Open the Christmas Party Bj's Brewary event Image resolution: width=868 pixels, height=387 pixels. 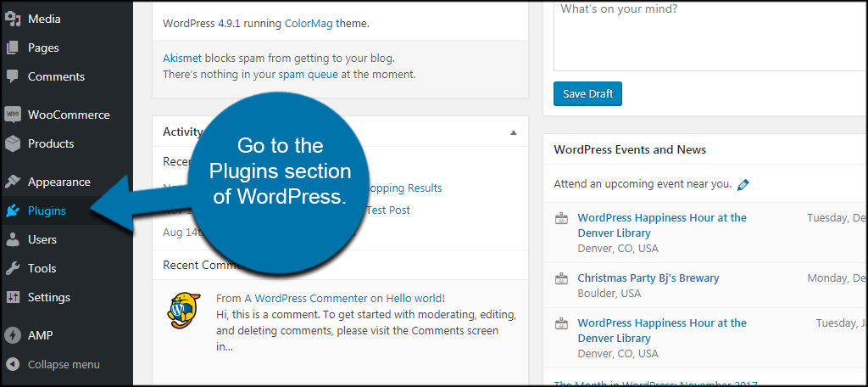click(648, 278)
